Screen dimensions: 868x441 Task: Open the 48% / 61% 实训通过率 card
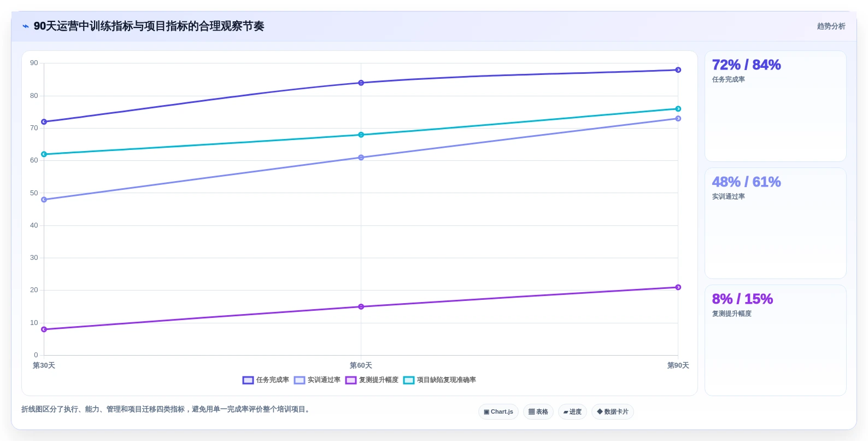pos(775,223)
